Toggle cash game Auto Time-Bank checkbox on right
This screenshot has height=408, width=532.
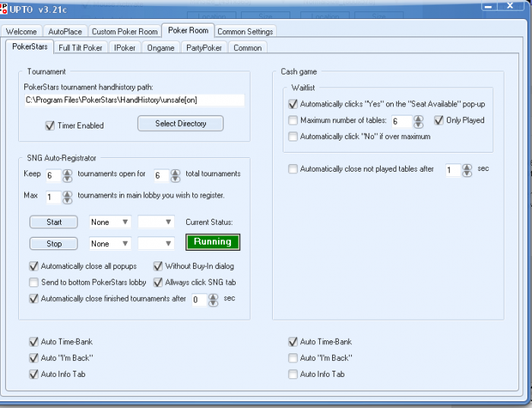(293, 342)
